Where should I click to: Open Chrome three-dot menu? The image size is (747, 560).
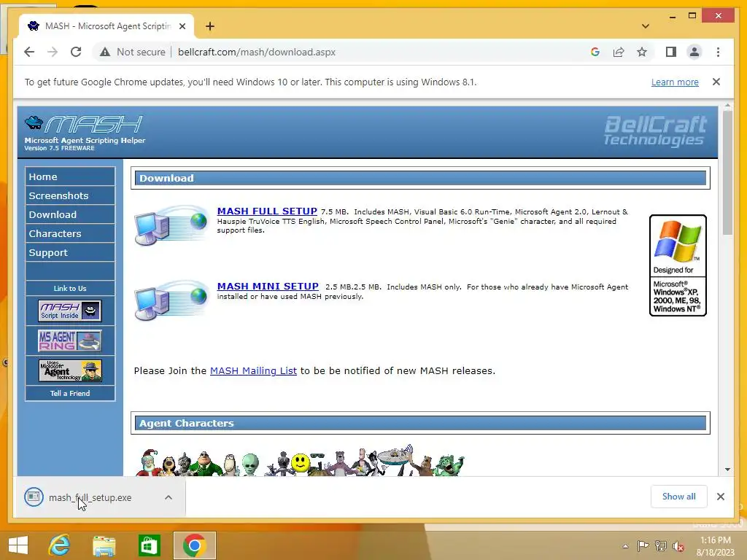718,52
